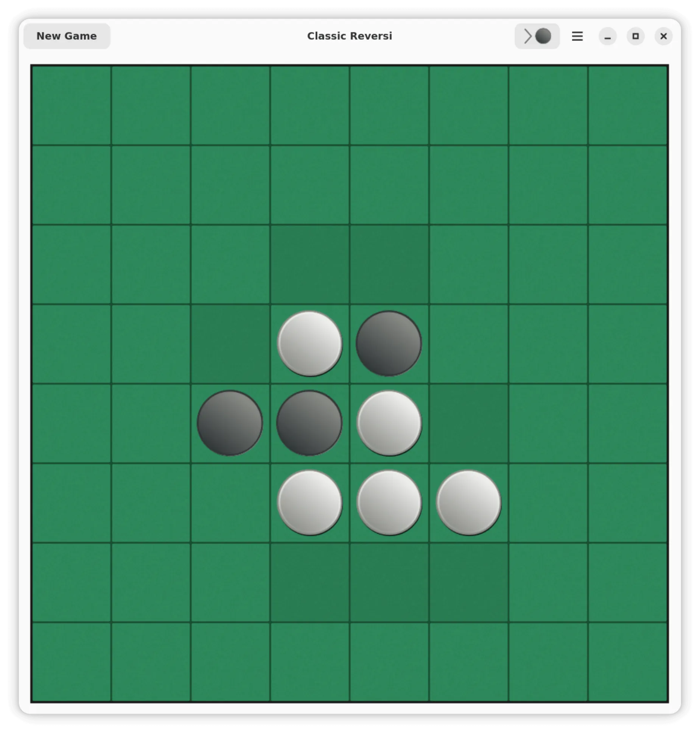Click the current-turn dark disc indicator button
The image size is (700, 733).
[x=537, y=36]
